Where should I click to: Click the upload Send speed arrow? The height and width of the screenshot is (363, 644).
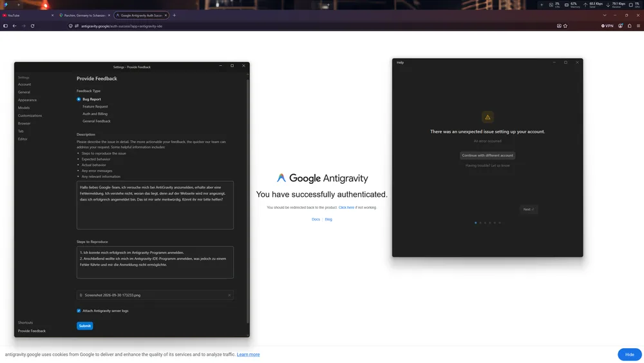pos(585,5)
